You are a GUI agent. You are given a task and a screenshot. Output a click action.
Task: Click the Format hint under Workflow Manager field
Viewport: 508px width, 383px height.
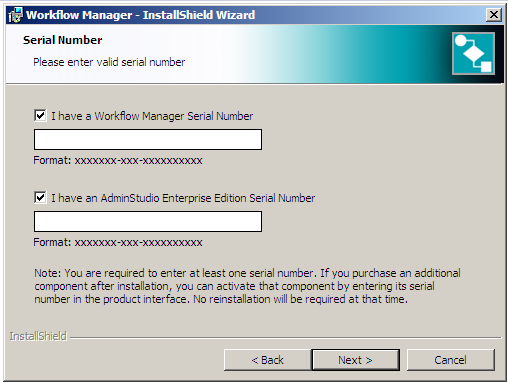click(x=118, y=160)
